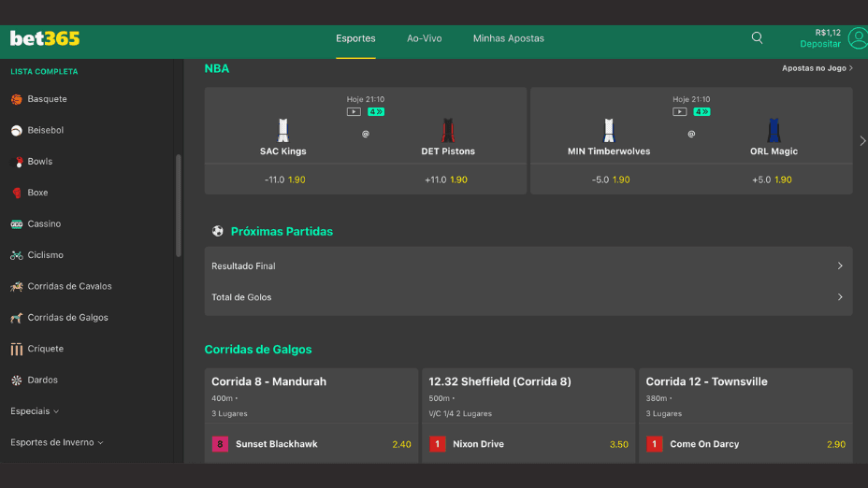Bet ORL Magic +5.0 at 1.90
The width and height of the screenshot is (868, 488).
772,179
